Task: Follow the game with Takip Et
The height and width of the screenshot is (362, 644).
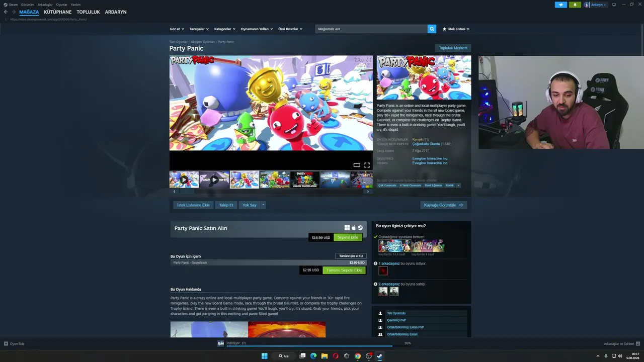Action: (x=226, y=205)
